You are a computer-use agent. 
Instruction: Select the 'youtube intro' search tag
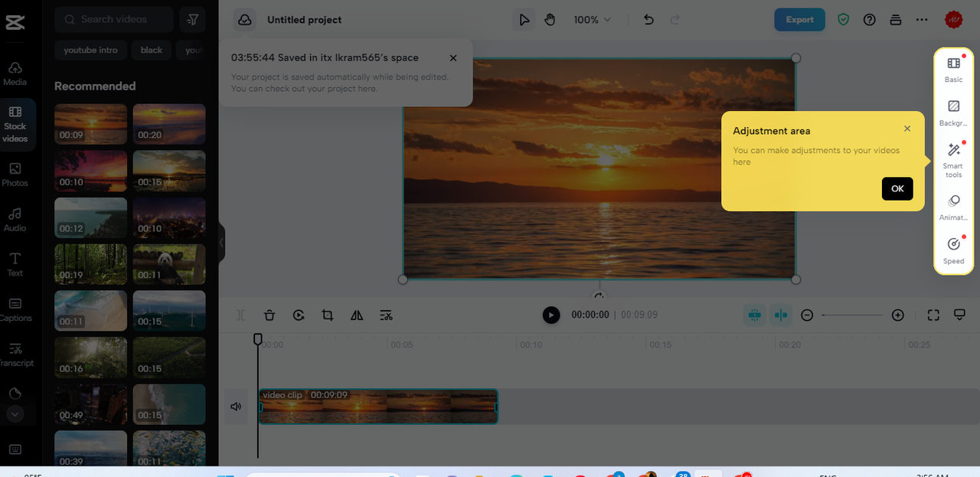[90, 50]
